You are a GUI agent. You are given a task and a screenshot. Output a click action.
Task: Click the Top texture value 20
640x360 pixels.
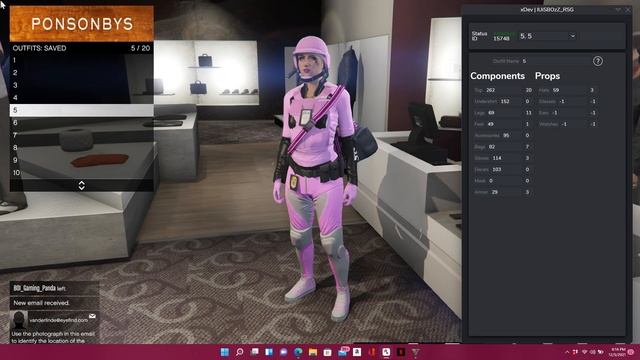click(529, 90)
